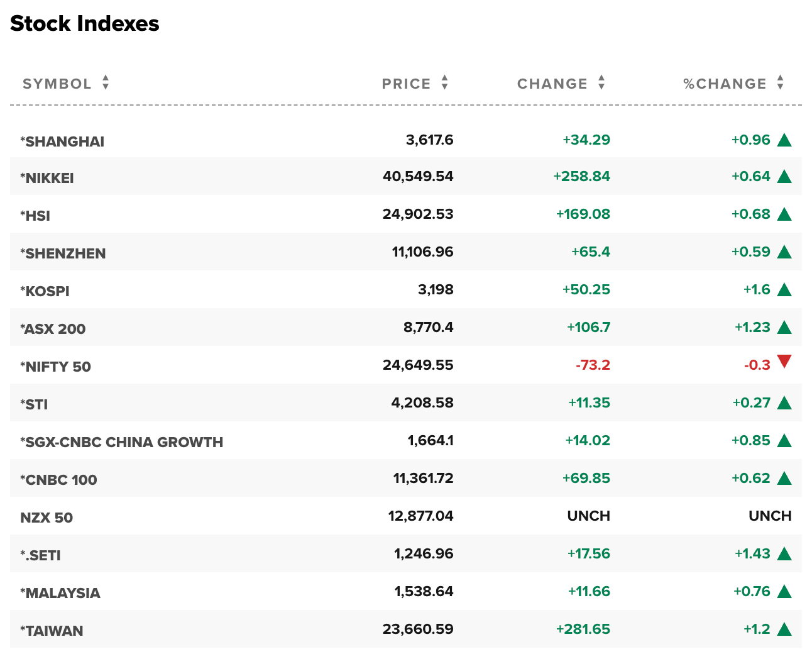This screenshot has height=649, width=812.
Task: Sort table by the CHANGE column arrows
Action: click(601, 82)
